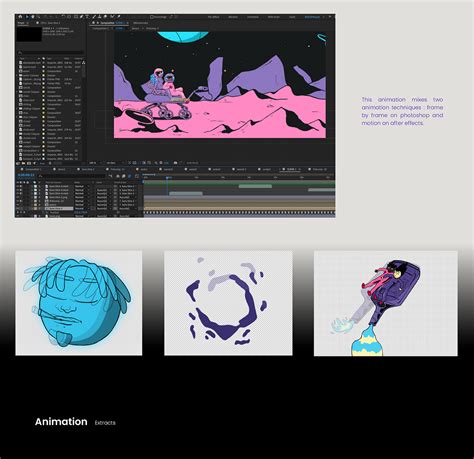Take a snapshot with the viewer camera icon
This screenshot has height=459, width=474.
pyautogui.click(x=175, y=163)
